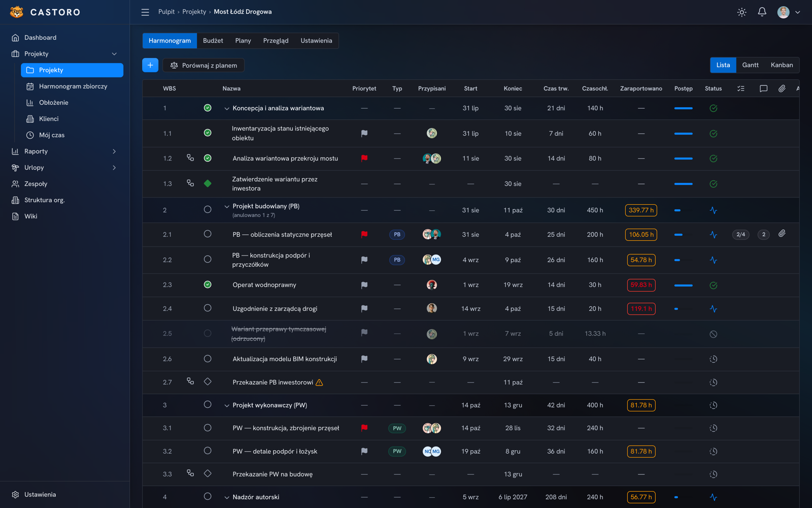
Task: Click the hamburger menu icon
Action: (x=145, y=12)
